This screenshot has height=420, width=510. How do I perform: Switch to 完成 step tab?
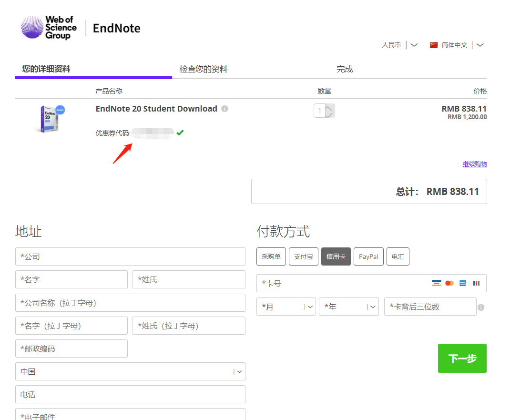345,69
